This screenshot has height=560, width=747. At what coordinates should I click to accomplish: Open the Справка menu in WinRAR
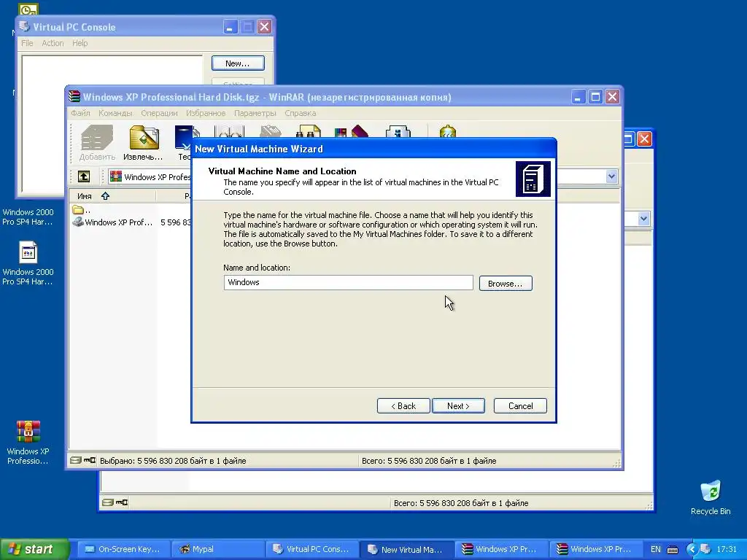[x=300, y=113]
